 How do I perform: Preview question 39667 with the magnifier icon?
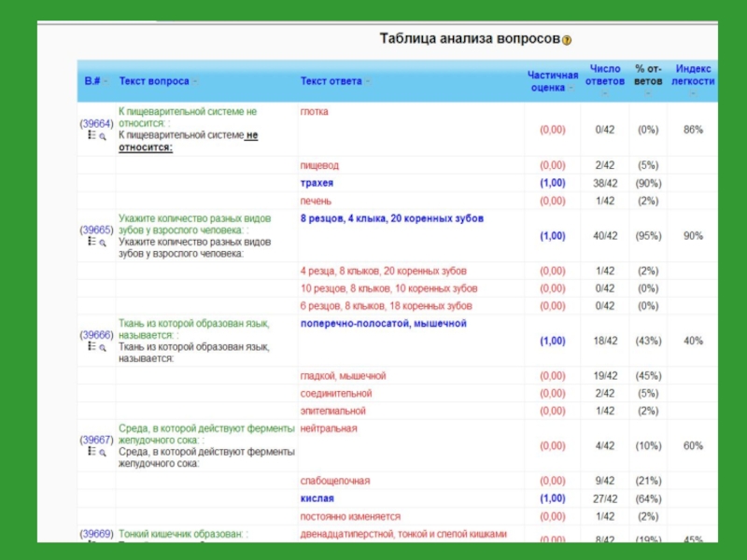coord(103,453)
